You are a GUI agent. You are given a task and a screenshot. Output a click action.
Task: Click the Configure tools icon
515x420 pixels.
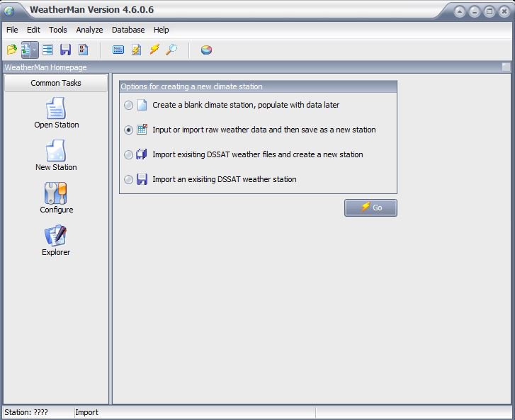tap(56, 198)
